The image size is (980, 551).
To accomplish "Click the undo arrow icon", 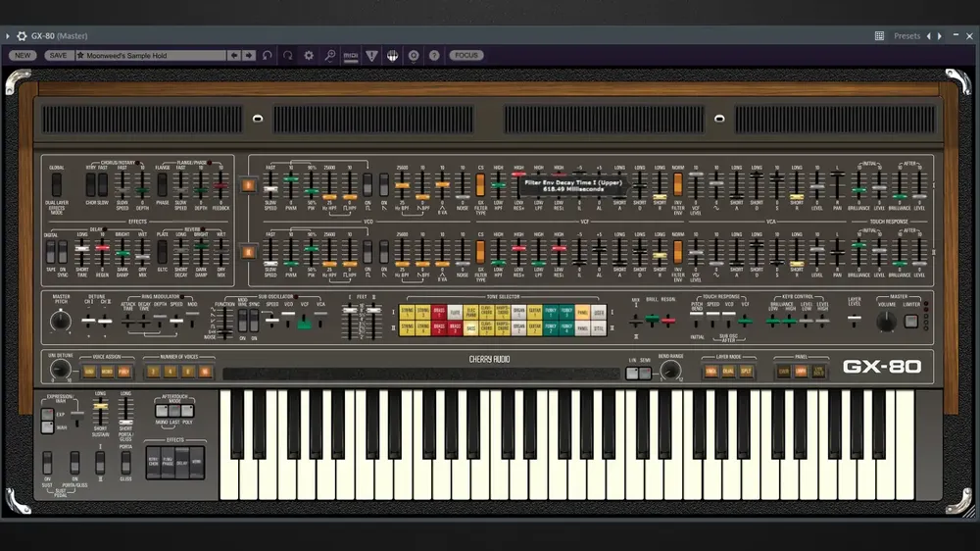I will [x=268, y=56].
